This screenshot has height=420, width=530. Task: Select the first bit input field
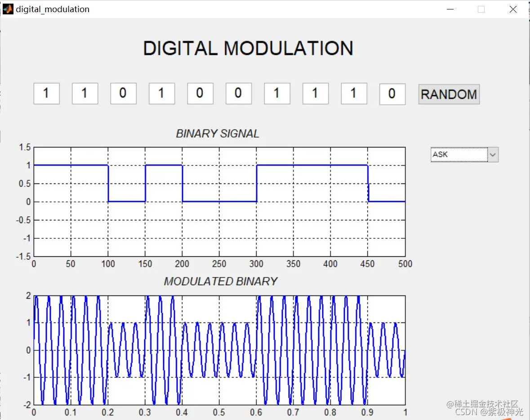[x=47, y=94]
